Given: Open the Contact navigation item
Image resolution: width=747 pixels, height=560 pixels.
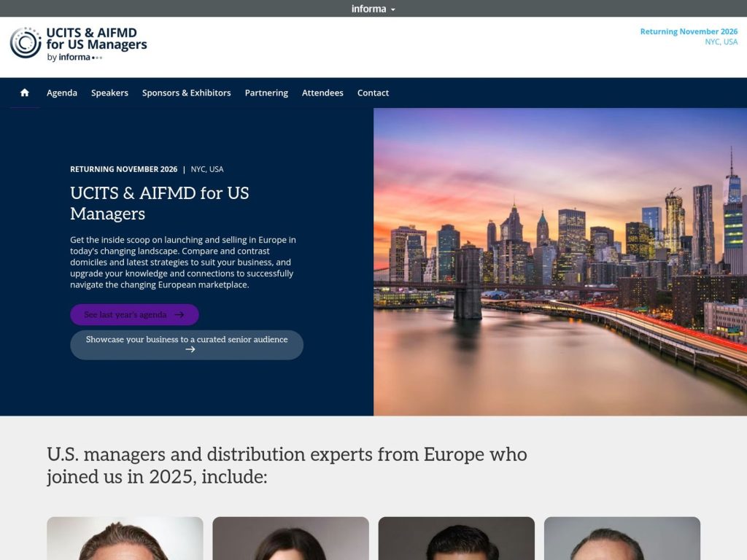Looking at the screenshot, I should [x=373, y=93].
